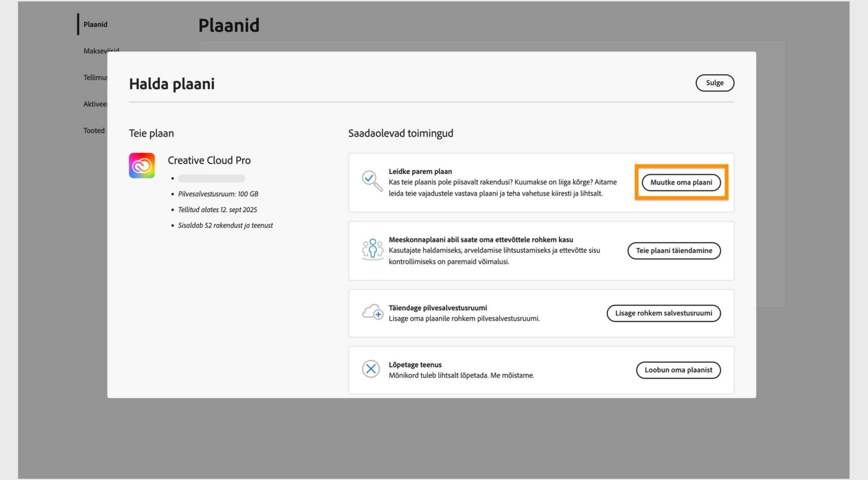Viewport: 868px width, 480px height.
Task: Click the Täiendage pilvesalvestusruumi heading
Action: [438, 308]
